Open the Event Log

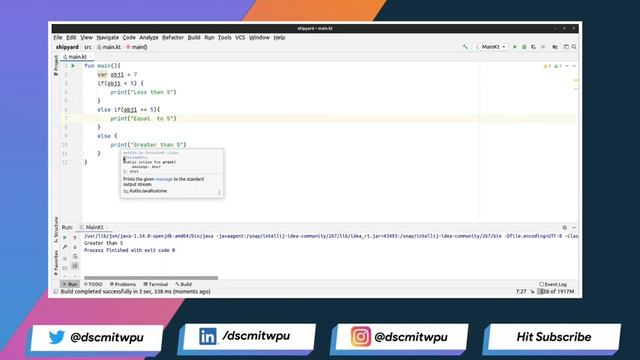coord(553,284)
